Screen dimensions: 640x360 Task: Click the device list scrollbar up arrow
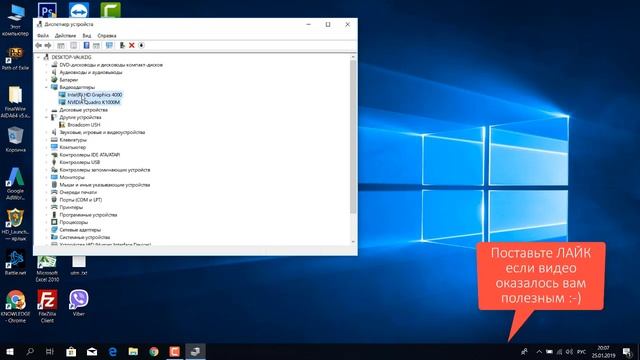pos(353,57)
